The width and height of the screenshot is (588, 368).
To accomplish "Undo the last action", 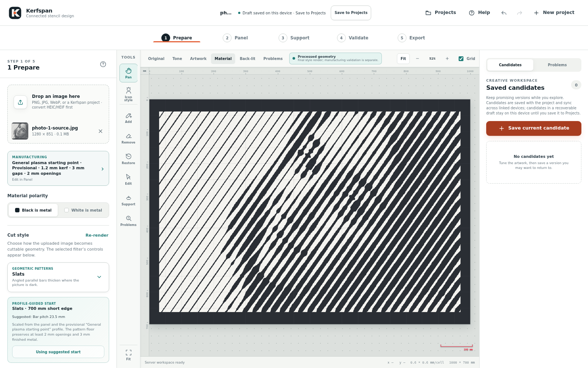I will pos(504,13).
